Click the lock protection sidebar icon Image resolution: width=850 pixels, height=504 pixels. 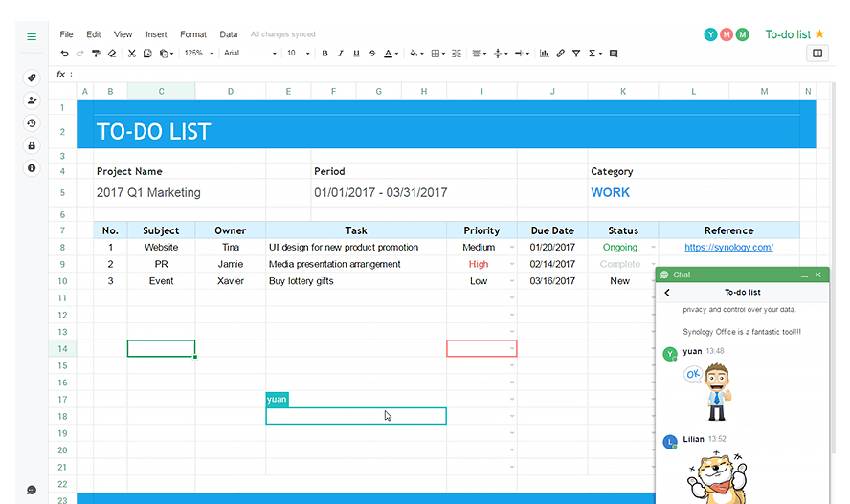(x=32, y=145)
